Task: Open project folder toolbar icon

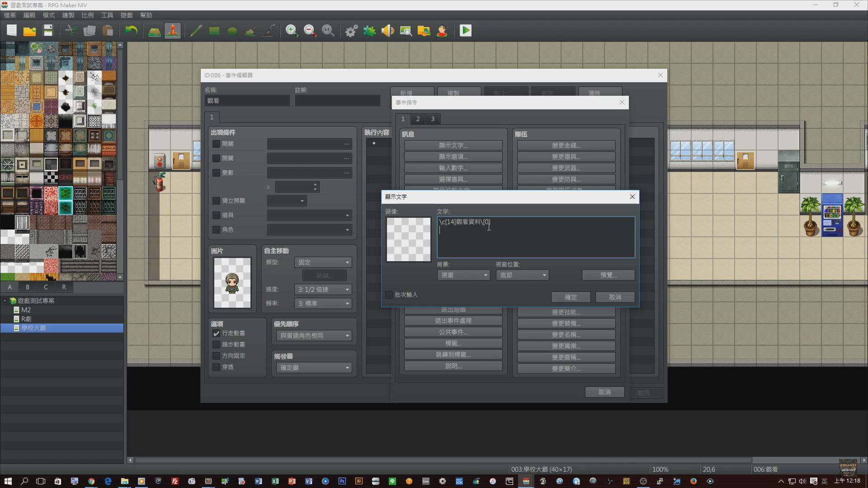Action: pyautogui.click(x=30, y=31)
